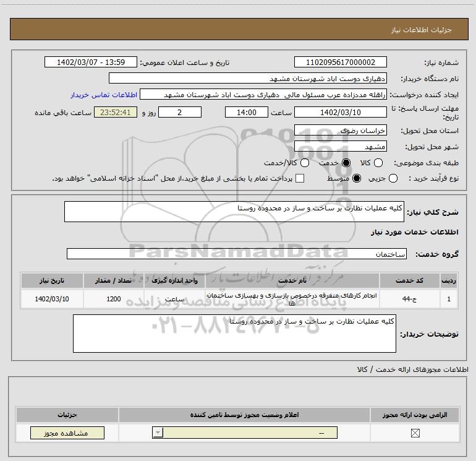
Task: Click the unit cell ساعت in the table
Action: [174, 299]
